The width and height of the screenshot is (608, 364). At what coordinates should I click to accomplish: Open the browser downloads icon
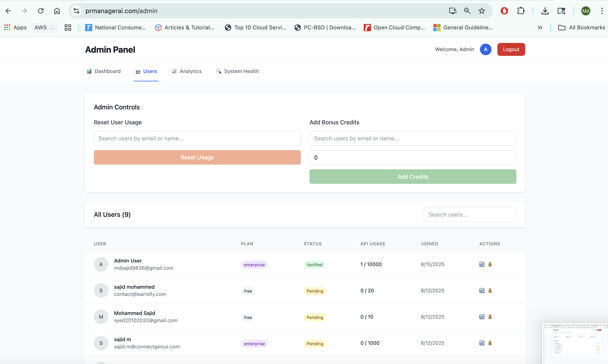[545, 11]
